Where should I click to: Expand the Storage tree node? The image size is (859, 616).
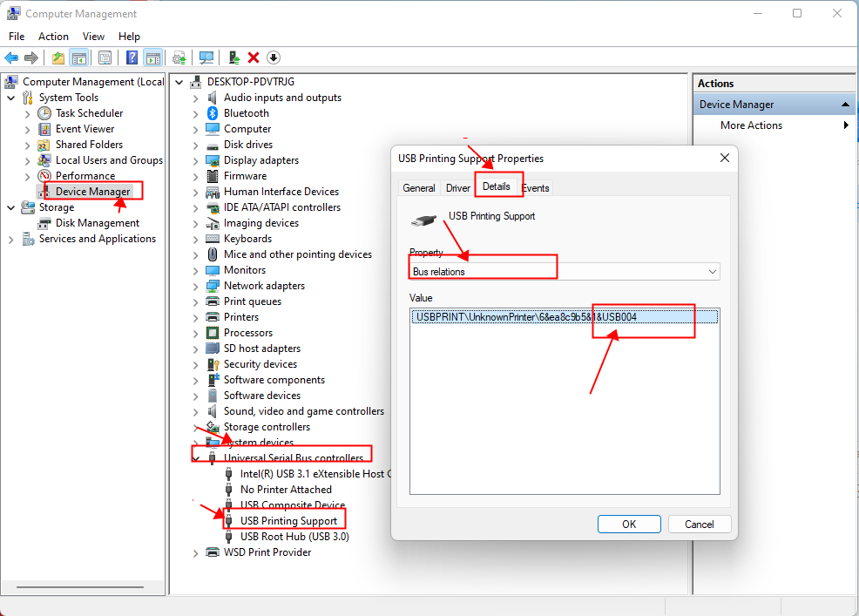click(x=10, y=207)
